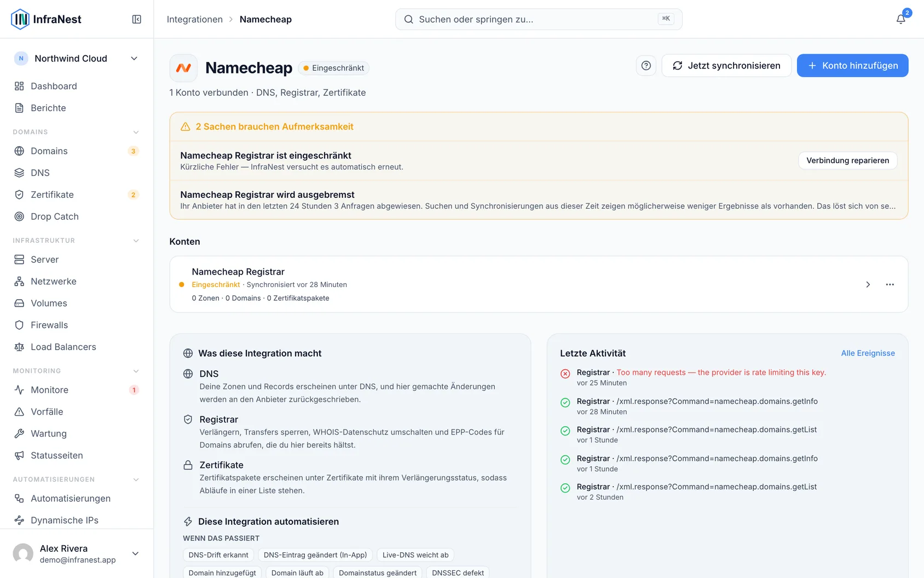Click the Eingeschränkt status badge
Screen dimensions: 924x578
coord(334,68)
